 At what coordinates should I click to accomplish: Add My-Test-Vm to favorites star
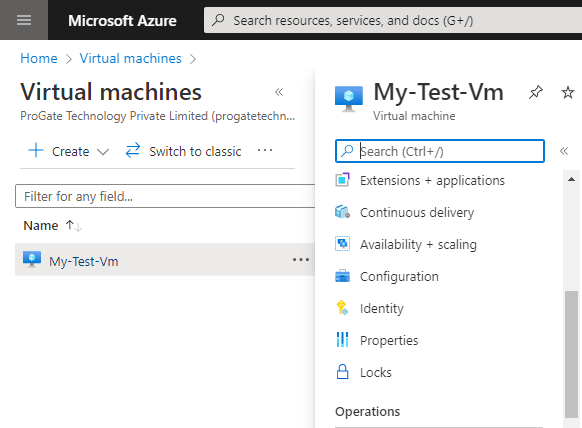[x=568, y=92]
